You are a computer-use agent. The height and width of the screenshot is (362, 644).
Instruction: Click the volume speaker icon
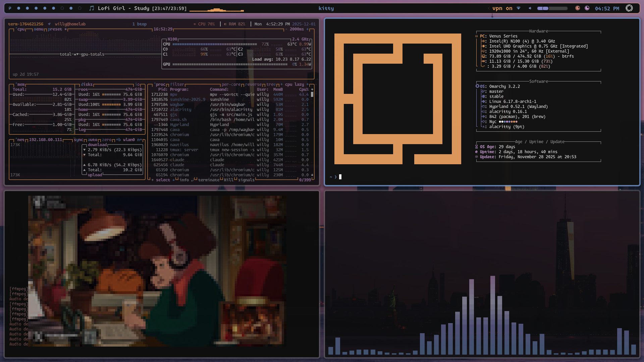coord(530,8)
